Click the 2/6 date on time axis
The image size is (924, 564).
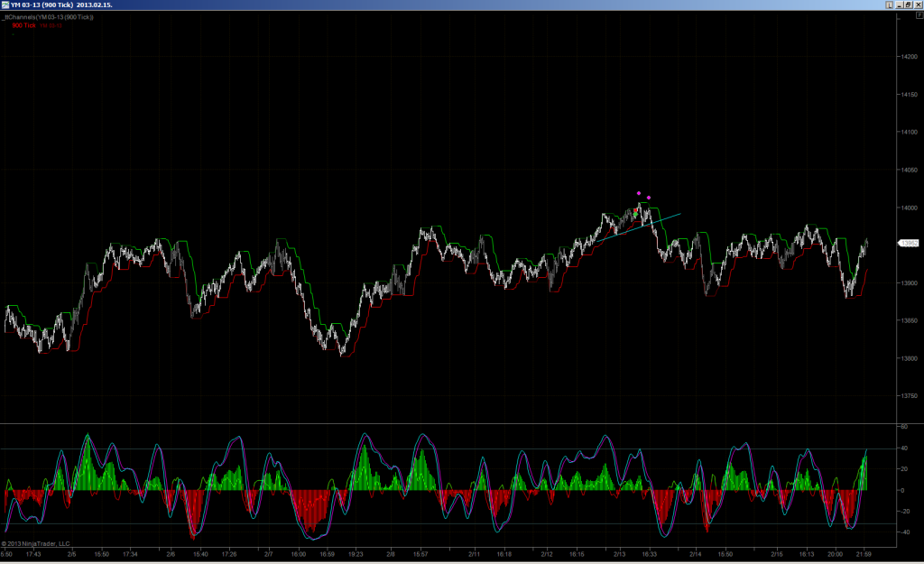171,554
